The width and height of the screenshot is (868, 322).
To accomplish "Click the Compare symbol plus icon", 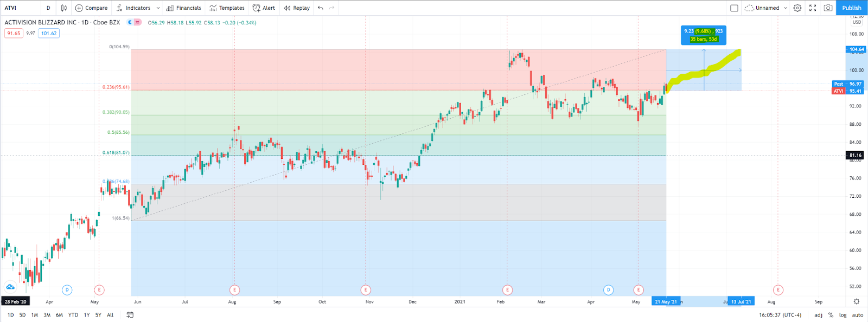I will point(79,8).
